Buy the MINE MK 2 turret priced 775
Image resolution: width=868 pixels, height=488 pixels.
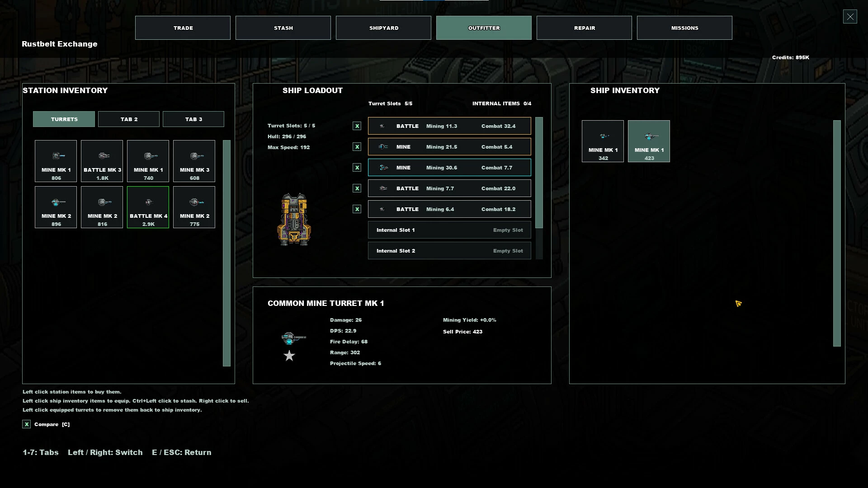pos(194,207)
